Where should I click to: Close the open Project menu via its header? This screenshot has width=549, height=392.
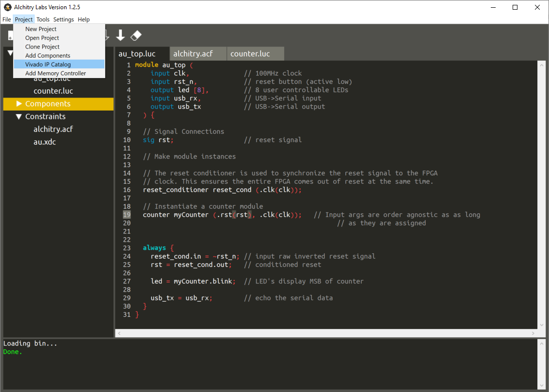[x=24, y=19]
